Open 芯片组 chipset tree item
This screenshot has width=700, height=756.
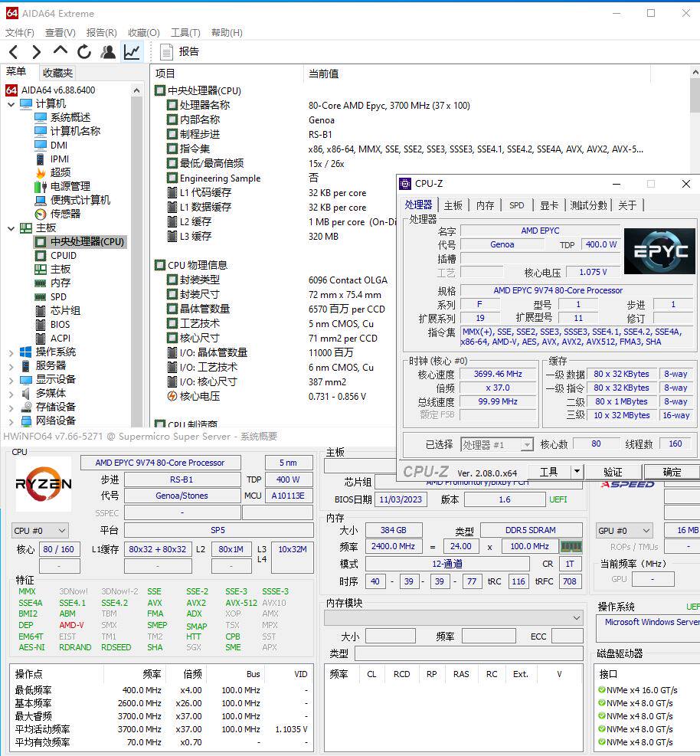click(65, 310)
